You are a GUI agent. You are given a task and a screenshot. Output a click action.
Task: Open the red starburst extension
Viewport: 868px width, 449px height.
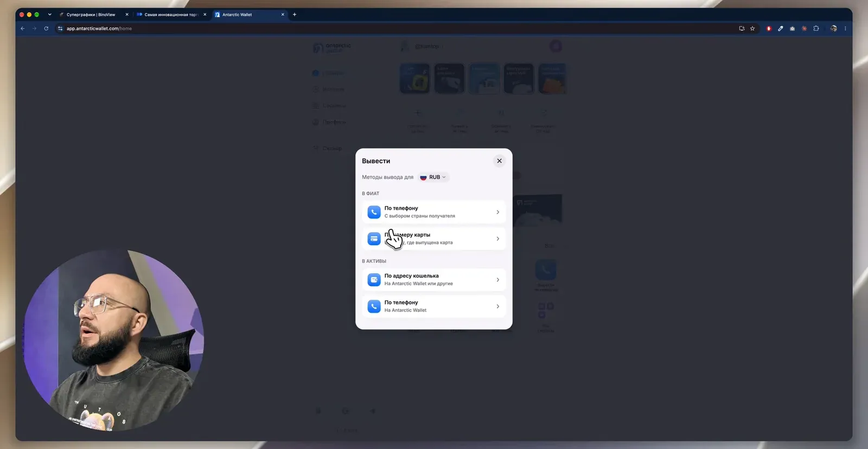[804, 29]
